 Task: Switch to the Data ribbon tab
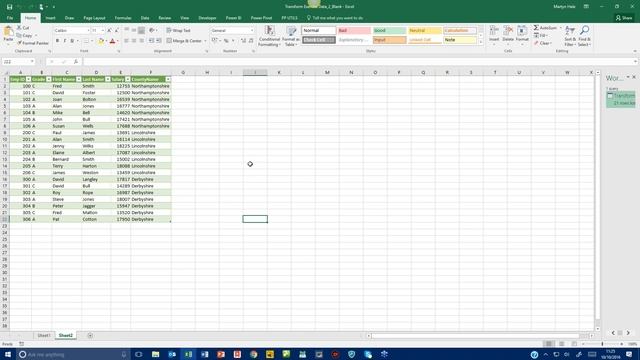point(145,18)
